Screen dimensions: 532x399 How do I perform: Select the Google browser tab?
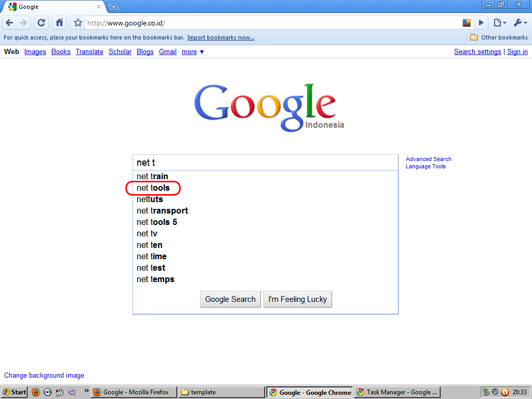point(54,7)
